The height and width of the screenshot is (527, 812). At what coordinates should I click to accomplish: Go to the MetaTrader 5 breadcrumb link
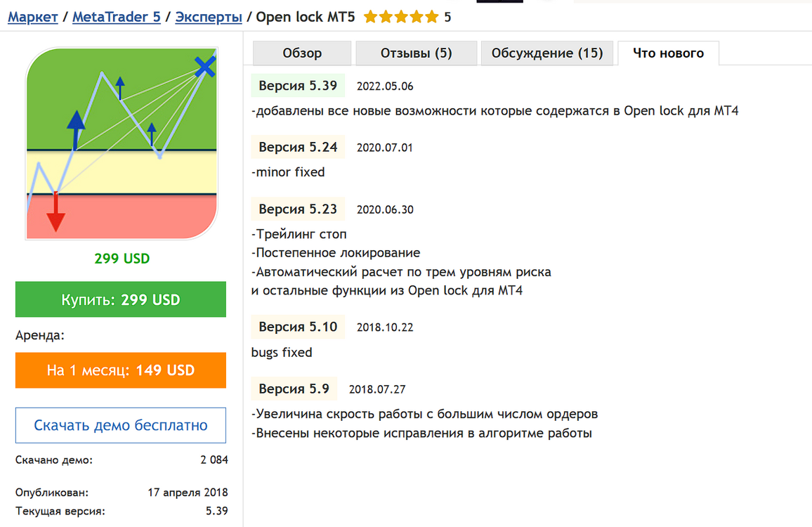point(117,17)
